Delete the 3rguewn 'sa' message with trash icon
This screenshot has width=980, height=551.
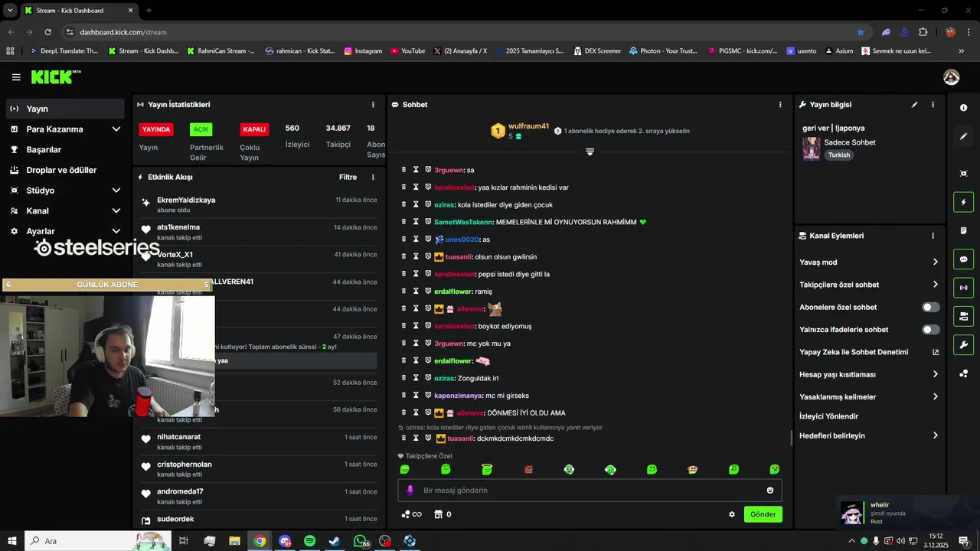click(404, 170)
